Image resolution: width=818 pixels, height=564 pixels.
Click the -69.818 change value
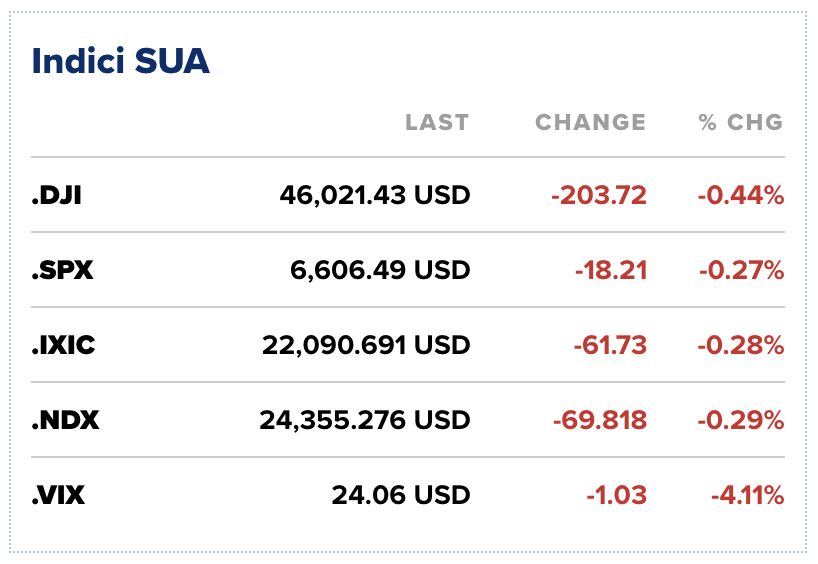(x=600, y=420)
